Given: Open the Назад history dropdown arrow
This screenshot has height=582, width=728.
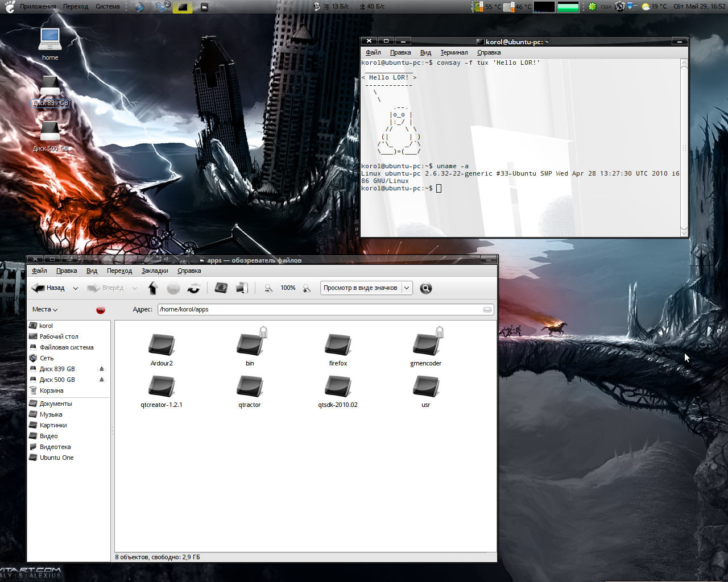Looking at the screenshot, I should pos(75,288).
